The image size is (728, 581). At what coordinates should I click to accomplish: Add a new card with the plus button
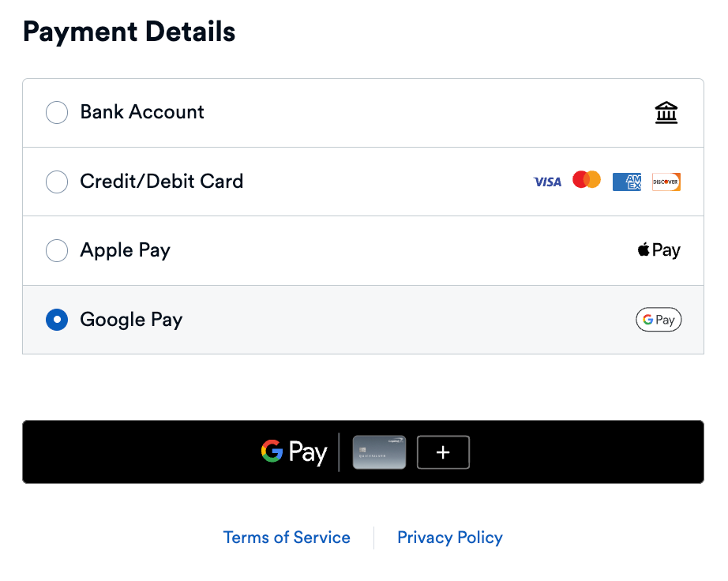coord(443,452)
